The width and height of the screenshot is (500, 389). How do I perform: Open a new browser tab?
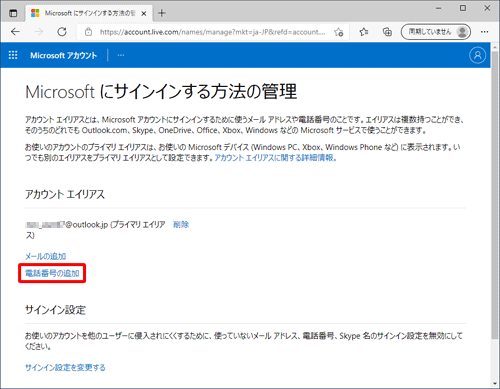pos(162,13)
